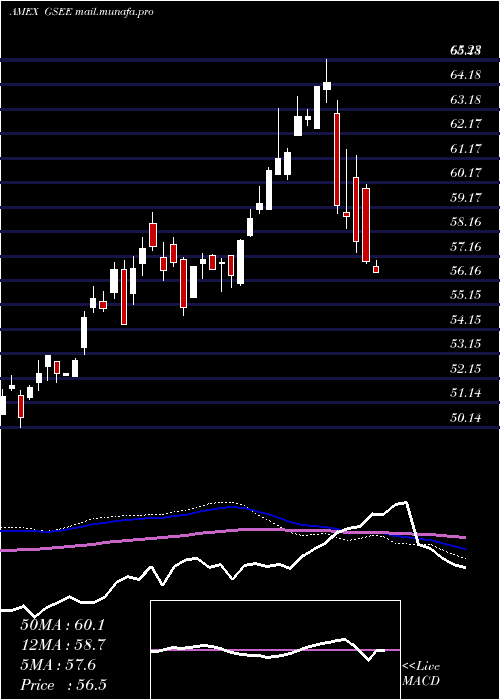Screen dimensions: 500x700
Task: Click the 61.17 price axis label
Action: click(466, 148)
